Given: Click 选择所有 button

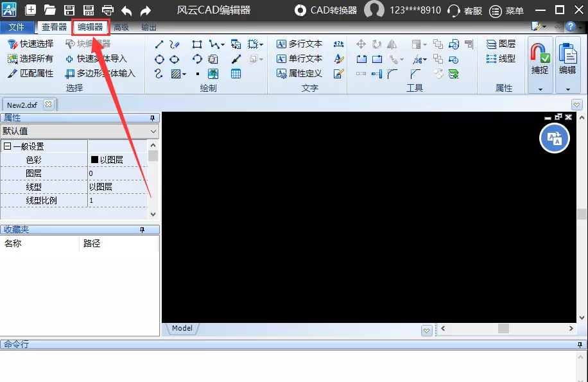Looking at the screenshot, I should point(31,58).
